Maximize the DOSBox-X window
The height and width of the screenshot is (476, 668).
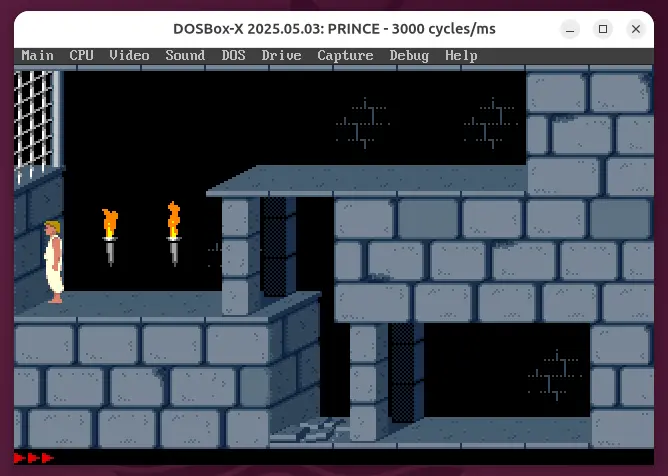603,29
